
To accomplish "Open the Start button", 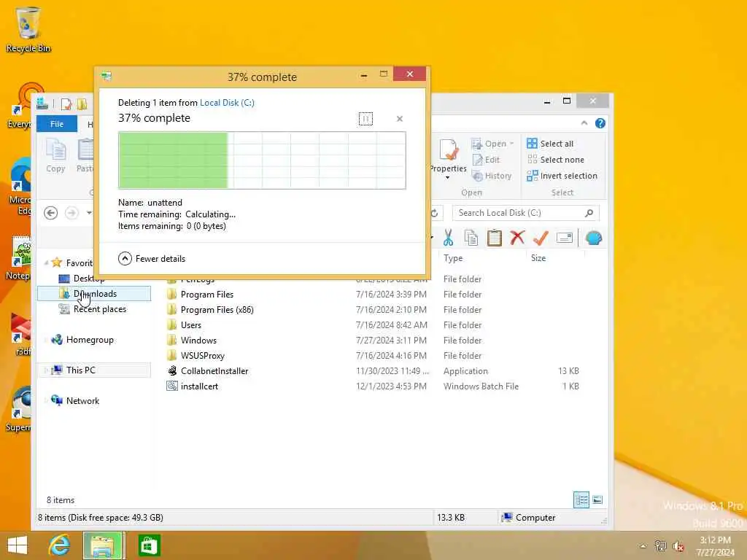I will pos(18,545).
